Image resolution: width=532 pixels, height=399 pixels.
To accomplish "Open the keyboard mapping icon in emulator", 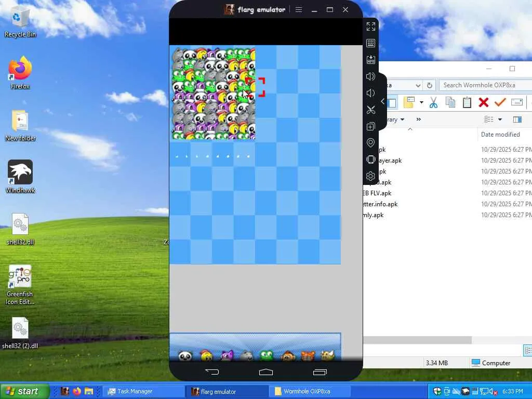I will point(371,43).
